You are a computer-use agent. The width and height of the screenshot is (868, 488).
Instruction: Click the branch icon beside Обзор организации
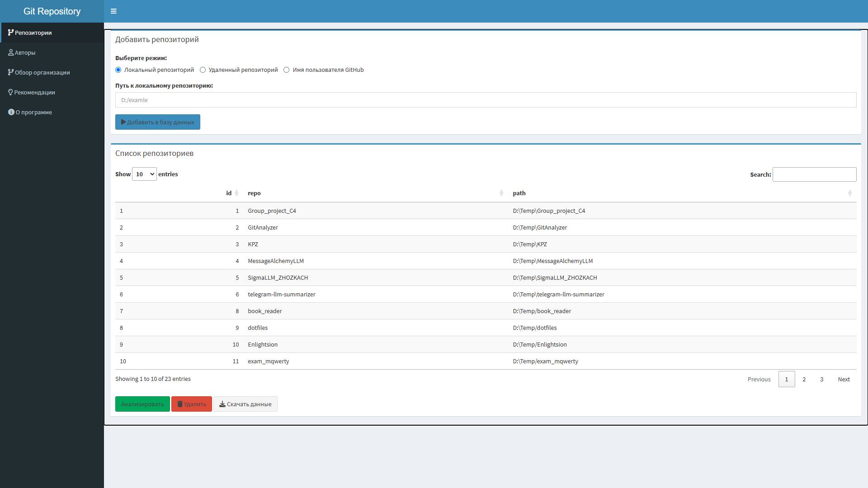11,72
